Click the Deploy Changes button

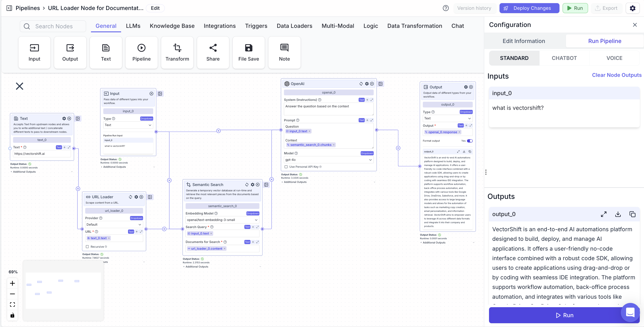point(529,8)
